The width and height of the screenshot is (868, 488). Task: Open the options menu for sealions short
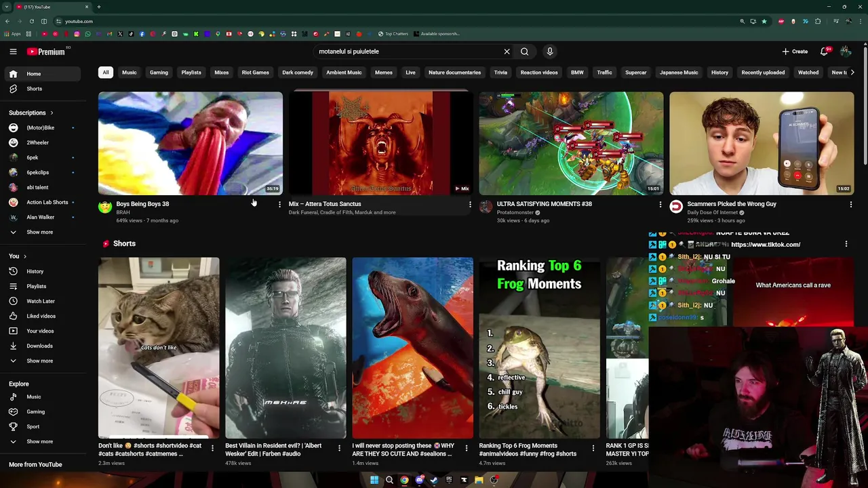click(466, 448)
